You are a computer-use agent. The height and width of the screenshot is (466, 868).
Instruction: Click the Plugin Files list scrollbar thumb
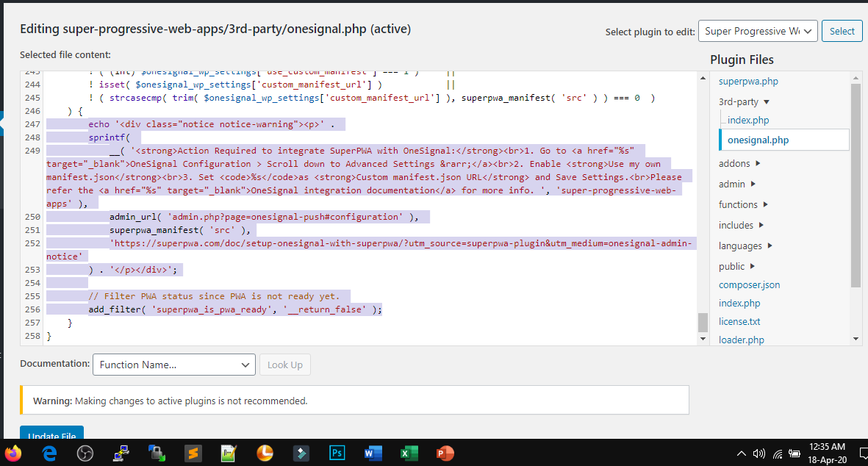coord(856,185)
